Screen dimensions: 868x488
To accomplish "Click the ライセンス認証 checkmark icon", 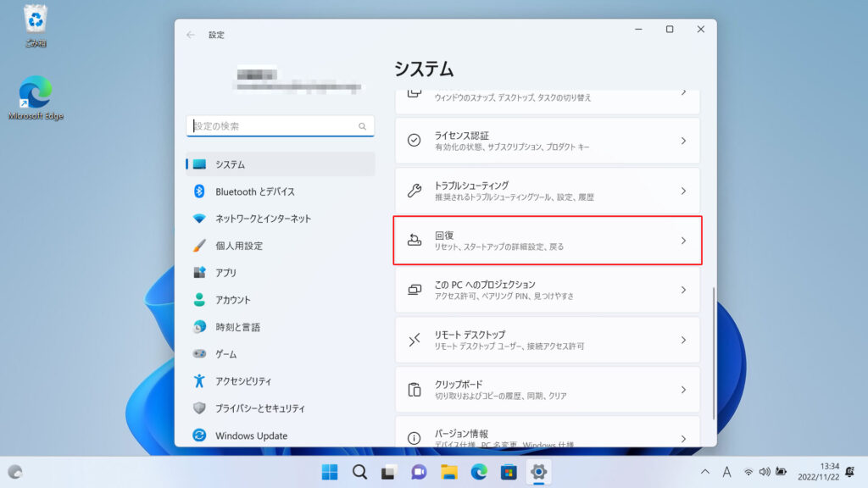I will point(414,141).
